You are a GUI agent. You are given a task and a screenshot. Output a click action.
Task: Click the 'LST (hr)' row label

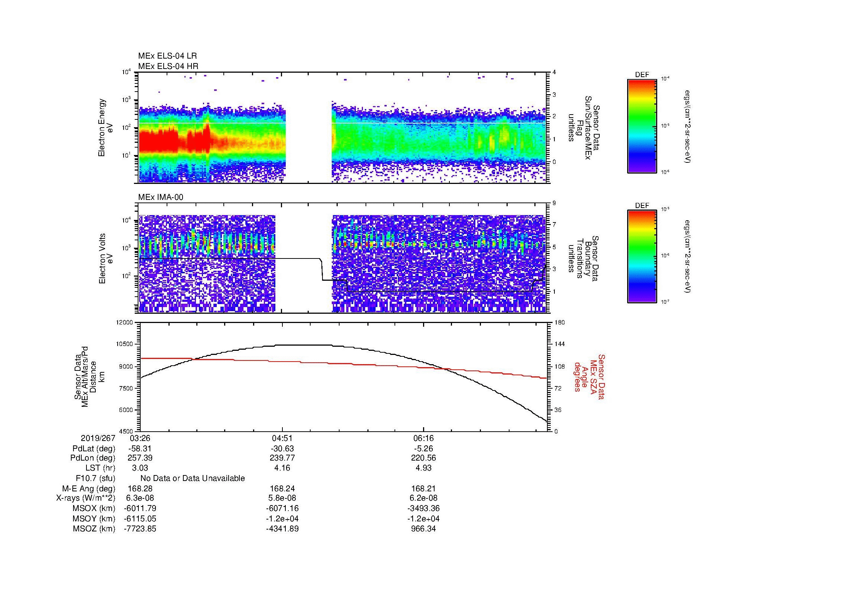point(100,468)
